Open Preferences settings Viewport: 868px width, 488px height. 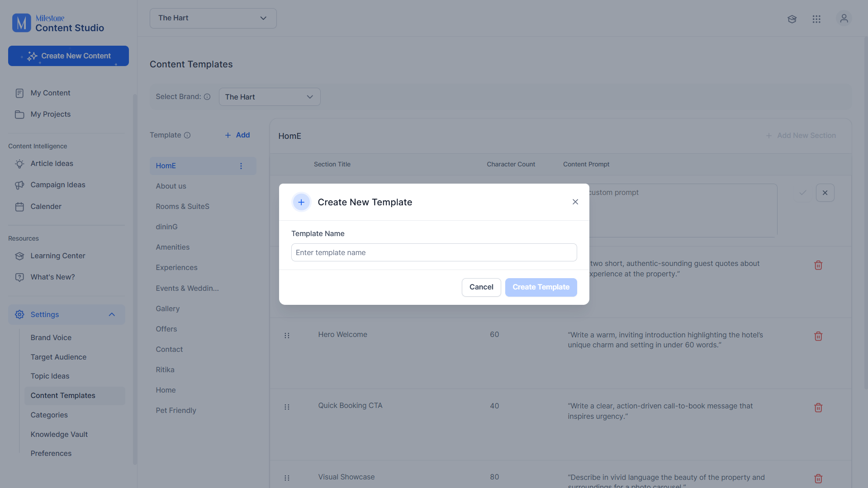(x=51, y=454)
